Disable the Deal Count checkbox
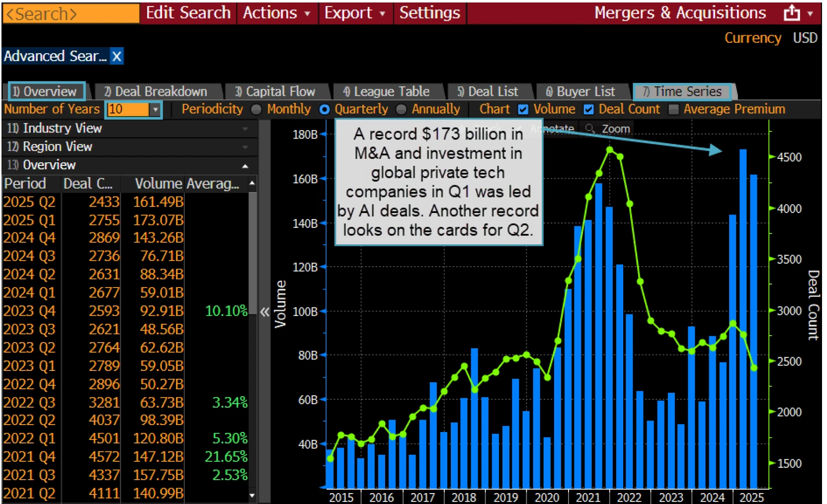This screenshot has height=504, width=827. pos(589,109)
